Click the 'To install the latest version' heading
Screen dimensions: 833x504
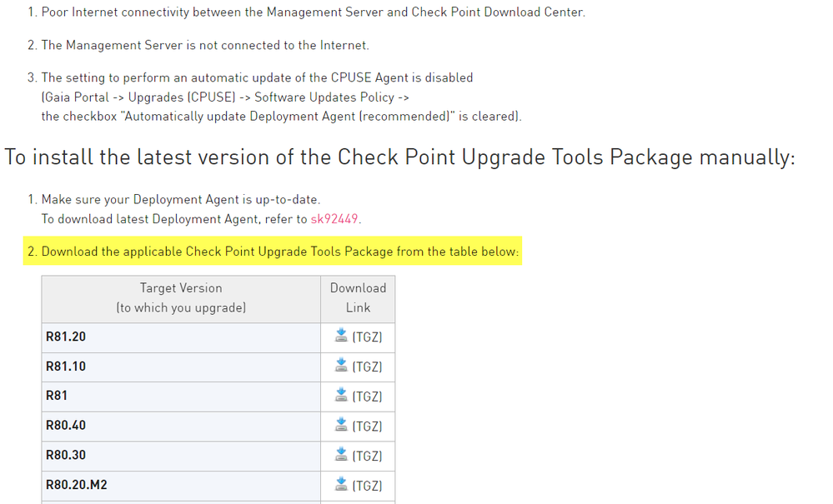click(x=399, y=157)
